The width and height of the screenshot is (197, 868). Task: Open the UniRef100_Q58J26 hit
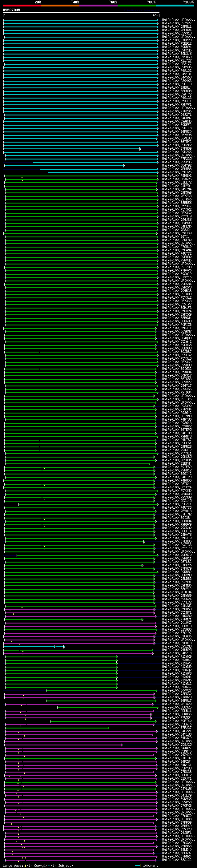pyautogui.click(x=177, y=172)
